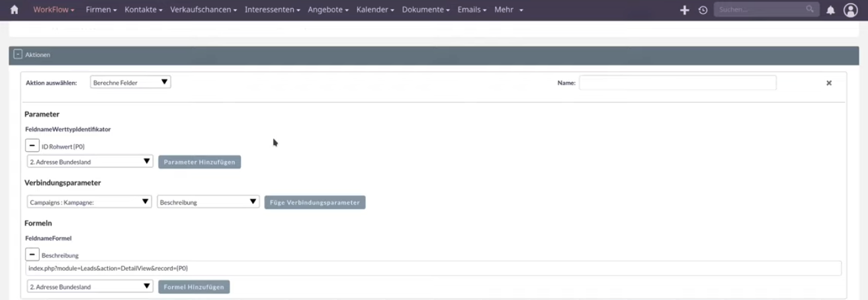This screenshot has height=300, width=868.
Task: Click the search magnifier icon
Action: tap(810, 9)
